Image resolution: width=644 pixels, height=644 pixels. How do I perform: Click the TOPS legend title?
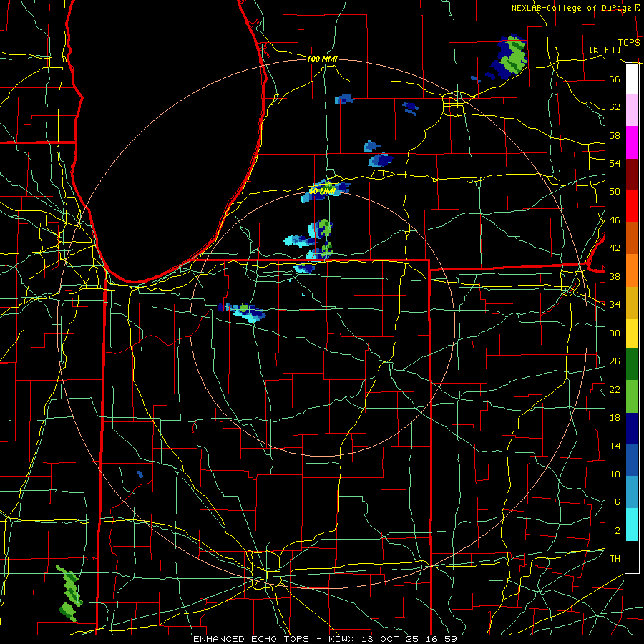(629, 43)
